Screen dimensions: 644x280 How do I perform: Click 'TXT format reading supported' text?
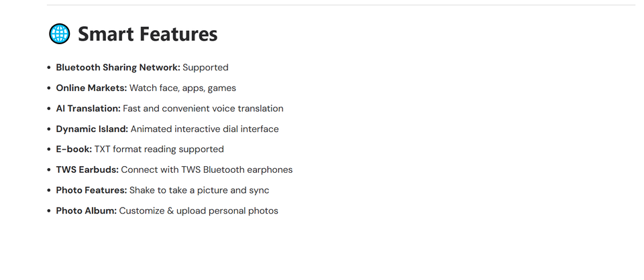point(159,149)
